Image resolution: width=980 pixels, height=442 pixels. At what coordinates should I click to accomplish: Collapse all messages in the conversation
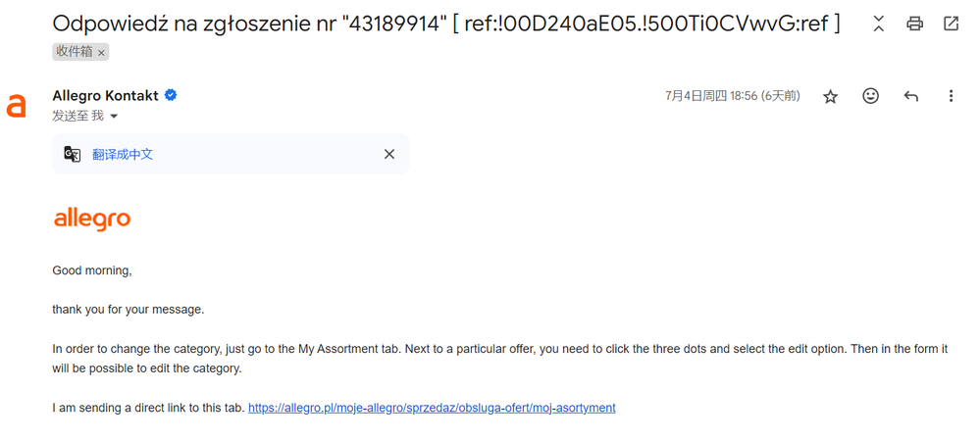(878, 25)
